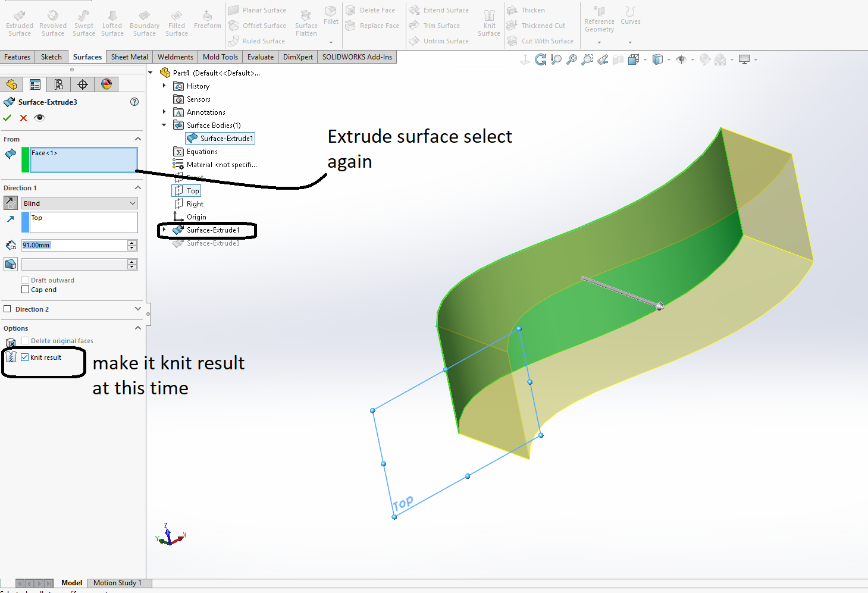Increment the 91.00mm depth value
Viewport: 868px width, 593px height.
(131, 242)
